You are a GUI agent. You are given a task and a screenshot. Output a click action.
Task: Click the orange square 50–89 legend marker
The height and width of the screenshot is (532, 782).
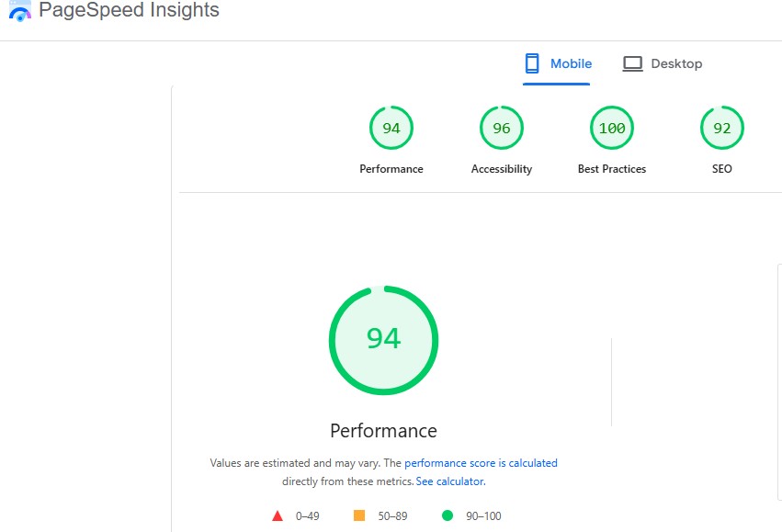click(359, 515)
